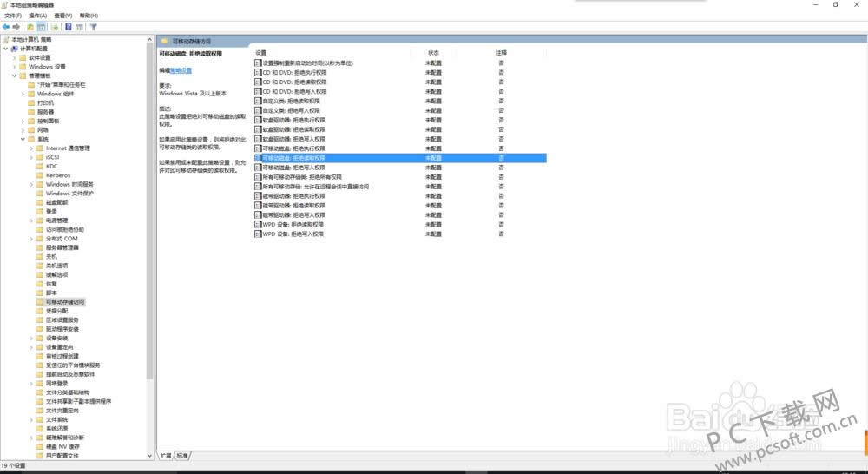Open the Help toolbar icon
Screen dimensions: 868x474
coord(68,27)
